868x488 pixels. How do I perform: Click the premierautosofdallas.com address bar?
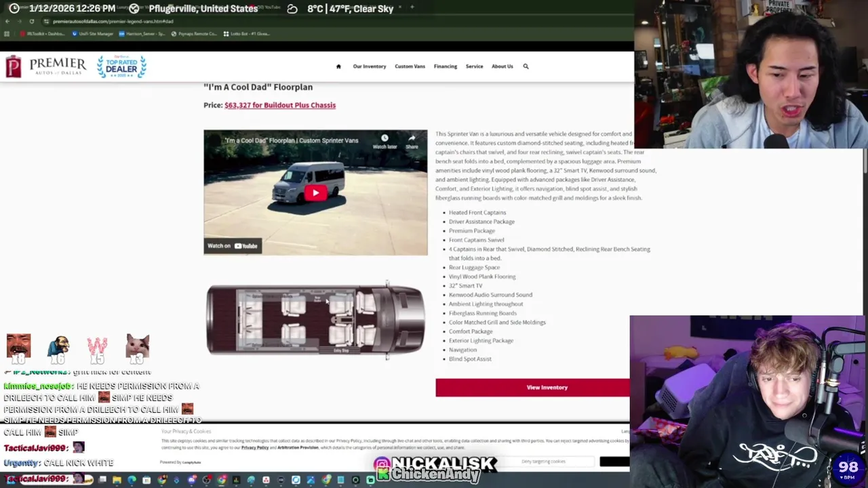tap(113, 21)
